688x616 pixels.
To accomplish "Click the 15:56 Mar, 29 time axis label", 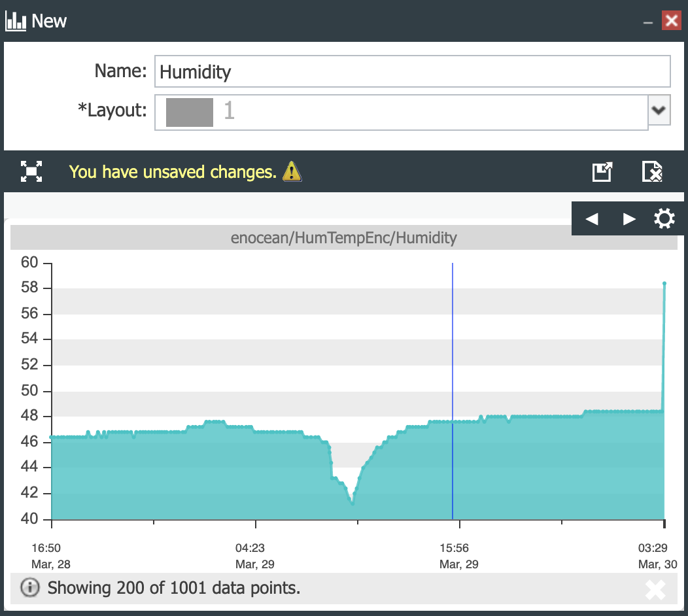I will coord(459,556).
